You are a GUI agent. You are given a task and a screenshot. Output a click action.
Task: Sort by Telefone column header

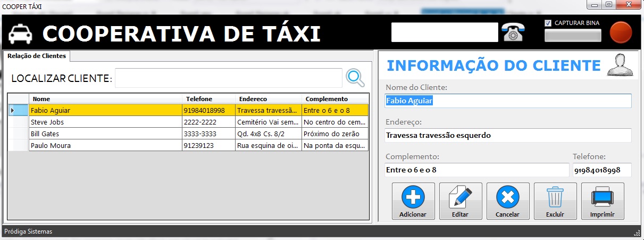point(208,98)
